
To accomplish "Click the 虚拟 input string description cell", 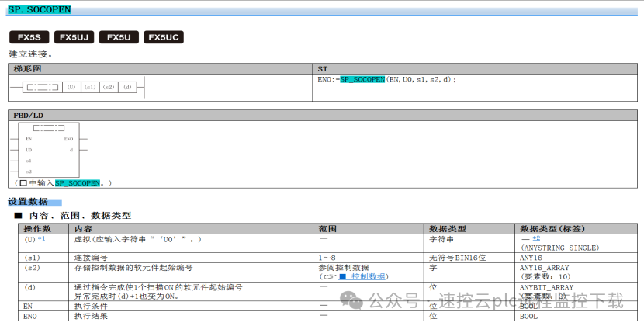I will [191, 244].
